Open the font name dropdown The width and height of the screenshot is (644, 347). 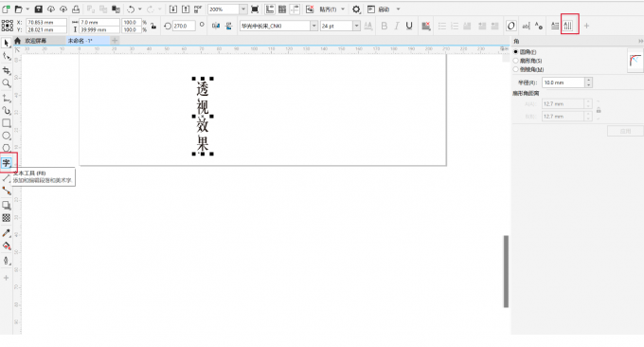[x=313, y=26]
